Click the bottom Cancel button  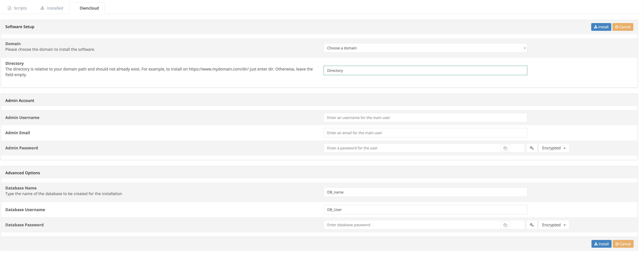(x=623, y=244)
